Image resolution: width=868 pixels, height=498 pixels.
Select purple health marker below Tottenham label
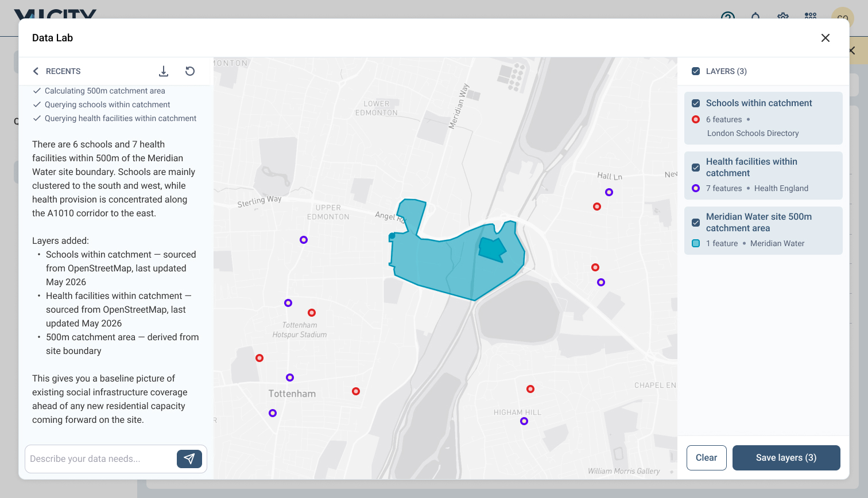(273, 413)
